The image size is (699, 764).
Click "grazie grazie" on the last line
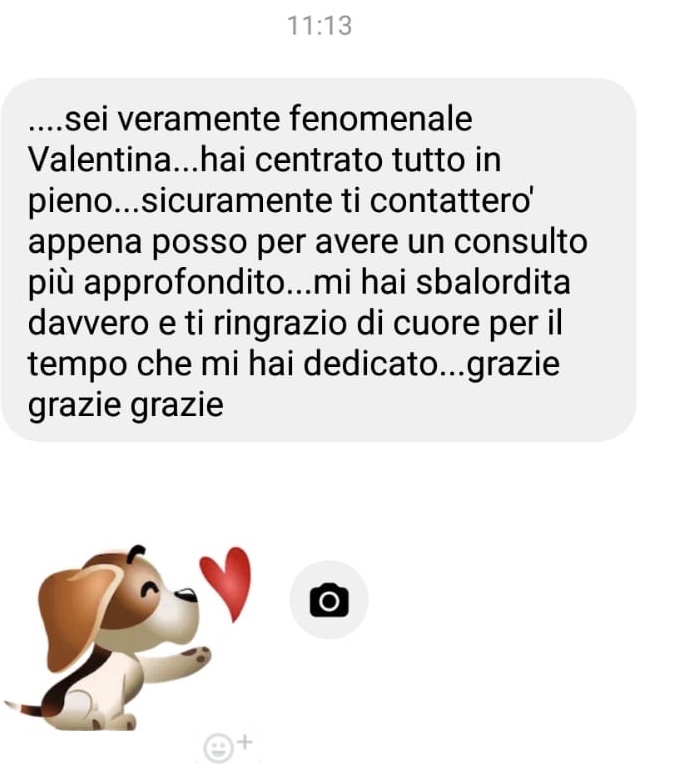[126, 405]
